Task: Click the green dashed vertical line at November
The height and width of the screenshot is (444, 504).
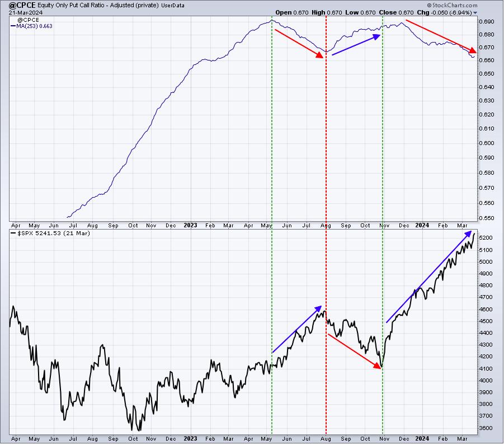Action: coord(383,225)
